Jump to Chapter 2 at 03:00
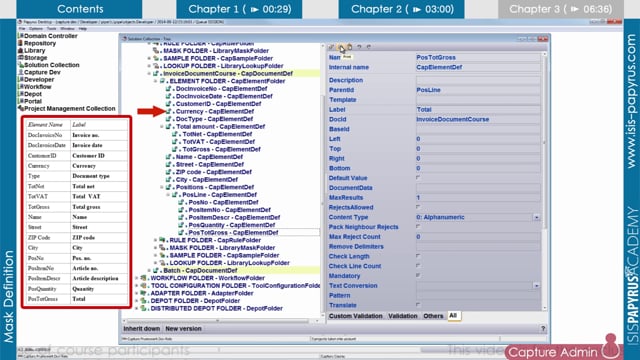Screen dimensions: 640x360 (402, 9)
